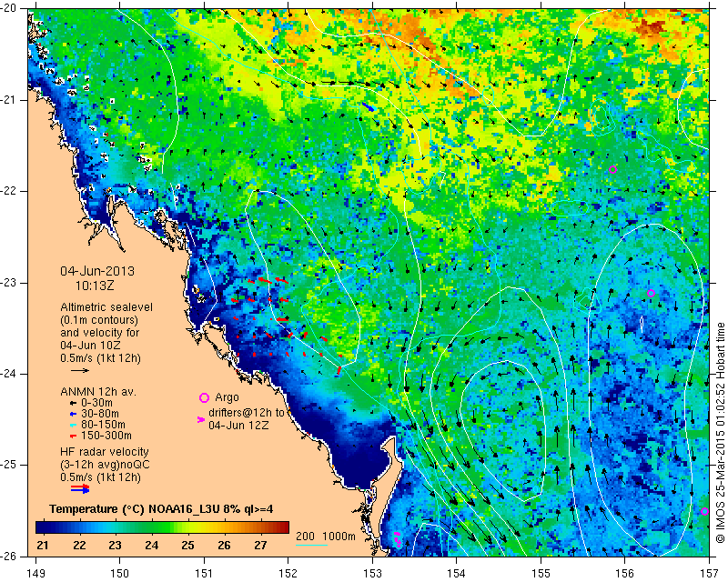Click the "Argo" legend label
Screen dimensions: 728x582
pyautogui.click(x=227, y=397)
